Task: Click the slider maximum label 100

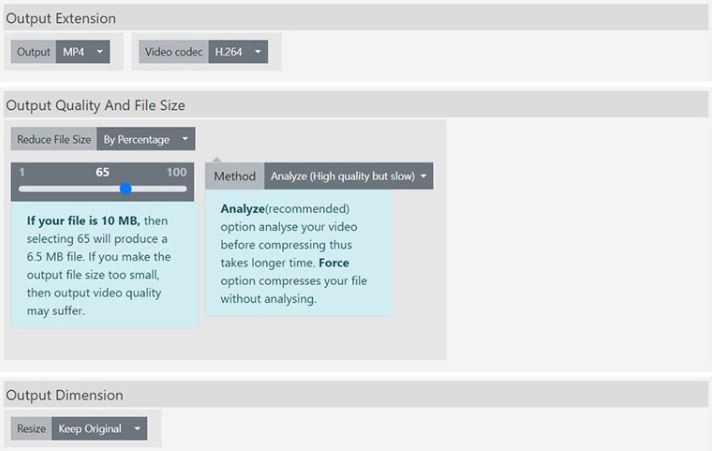Action: click(176, 172)
